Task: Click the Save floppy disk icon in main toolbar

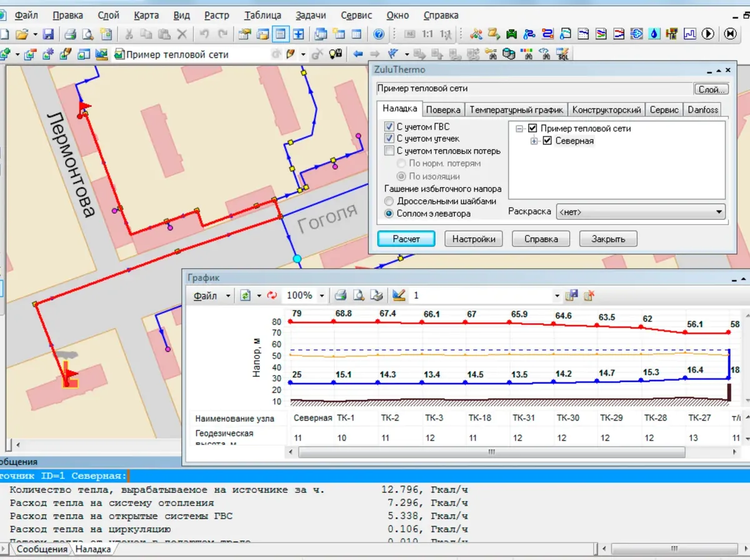Action: (x=48, y=34)
